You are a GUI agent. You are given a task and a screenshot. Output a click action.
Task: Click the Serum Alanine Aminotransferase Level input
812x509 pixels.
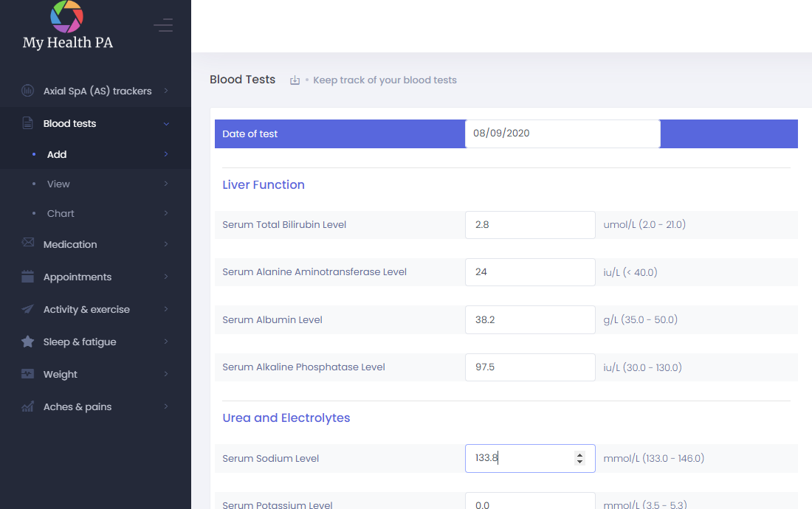point(530,272)
